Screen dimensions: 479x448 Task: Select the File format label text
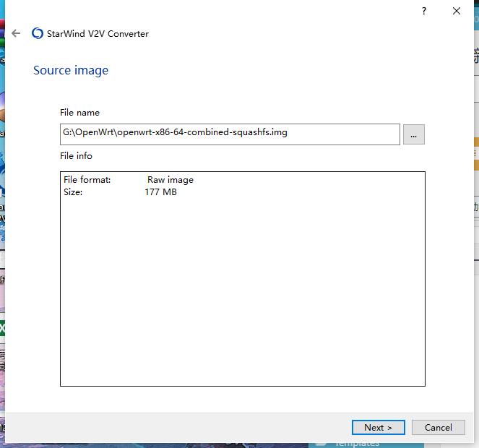[x=87, y=180]
